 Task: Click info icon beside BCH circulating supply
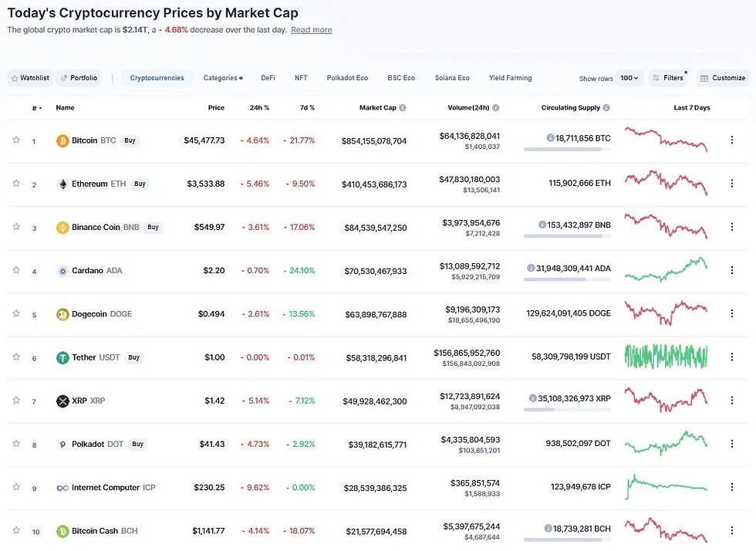[548, 529]
